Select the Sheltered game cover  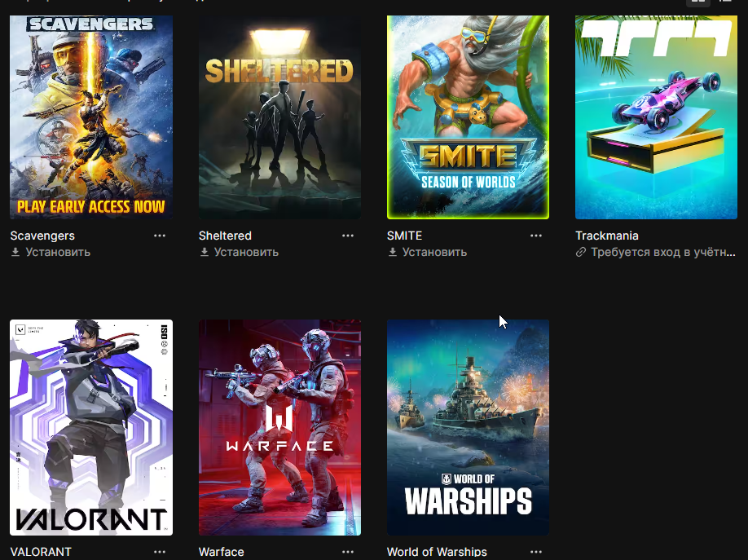point(279,117)
